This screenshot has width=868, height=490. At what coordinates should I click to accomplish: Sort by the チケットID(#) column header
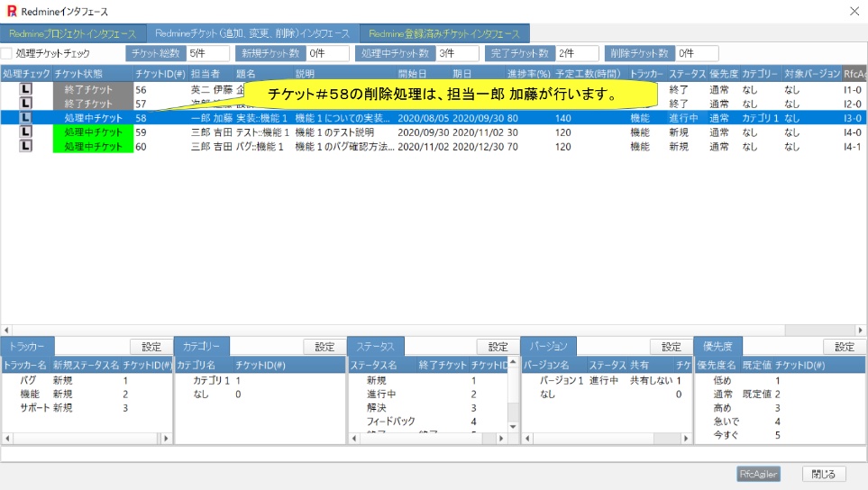tap(159, 74)
